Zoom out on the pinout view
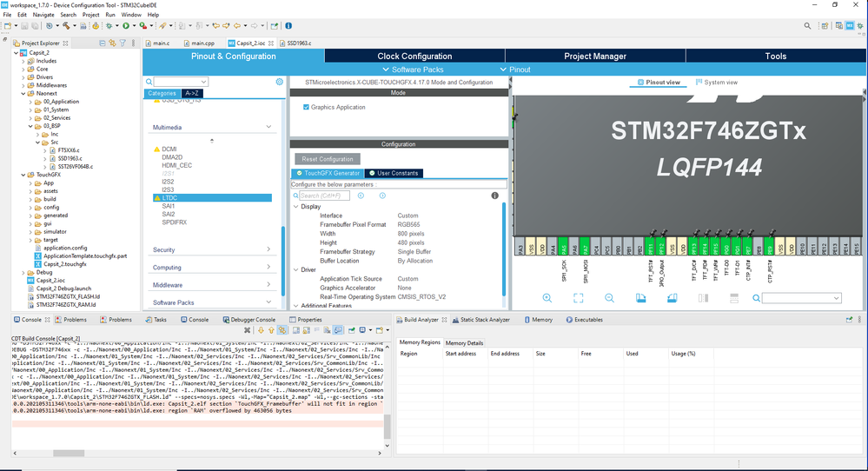Viewport: 868px width, 471px height. pyautogui.click(x=609, y=298)
